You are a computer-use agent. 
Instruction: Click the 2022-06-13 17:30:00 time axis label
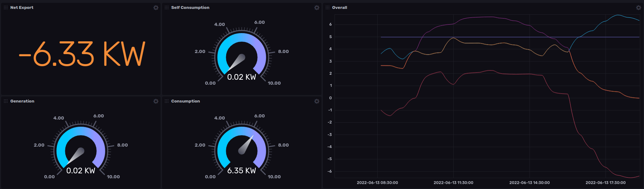(605, 183)
